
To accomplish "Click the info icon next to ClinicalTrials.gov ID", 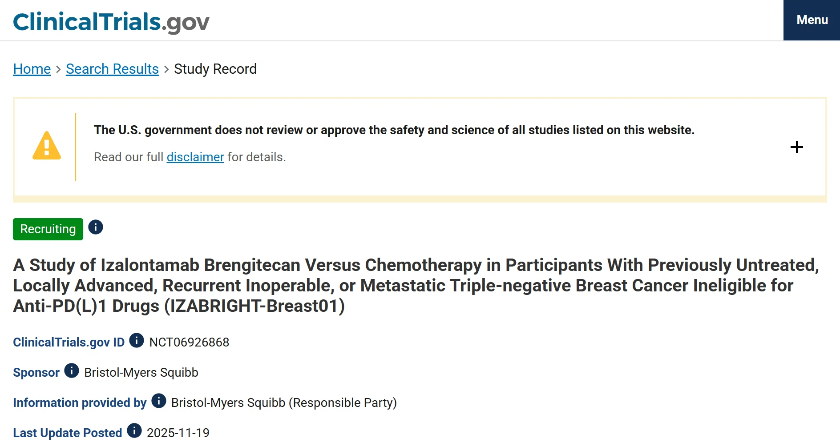I will [x=137, y=341].
